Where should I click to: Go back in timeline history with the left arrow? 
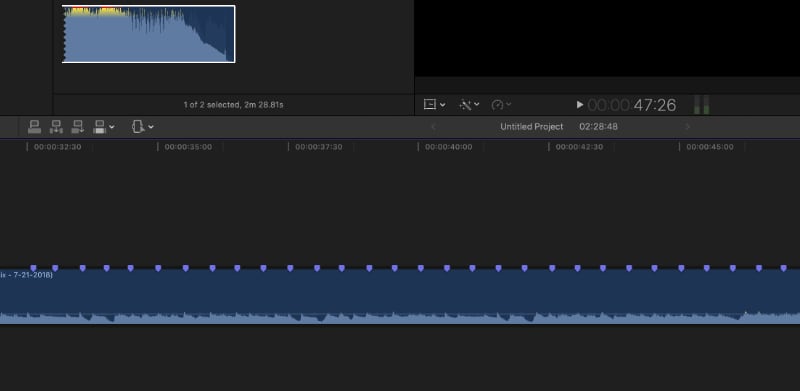(434, 127)
